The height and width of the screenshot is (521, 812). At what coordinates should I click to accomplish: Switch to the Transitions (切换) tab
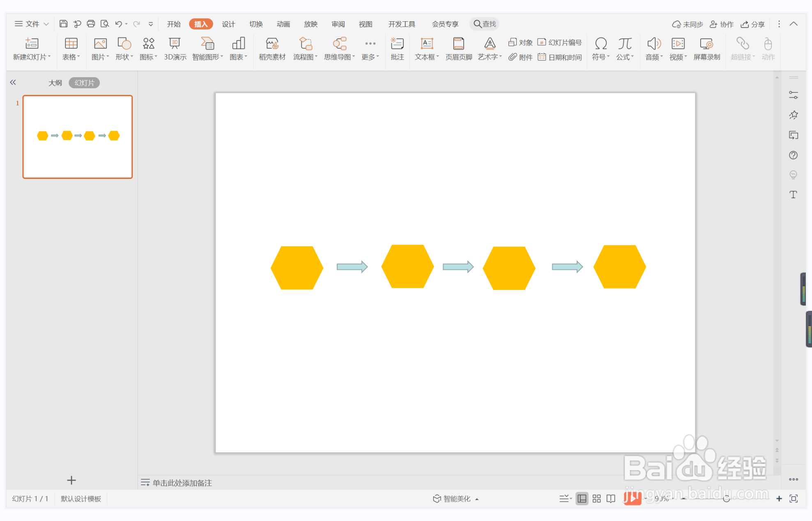pos(256,24)
